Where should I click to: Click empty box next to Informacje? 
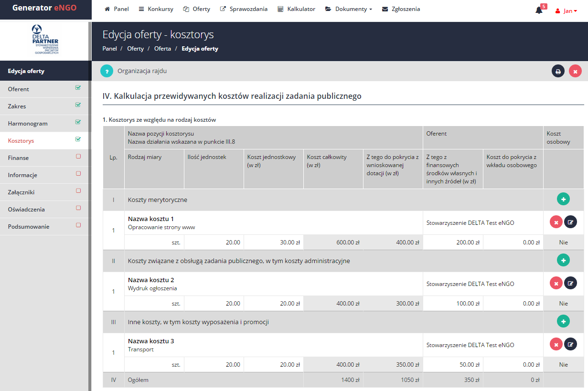[78, 174]
